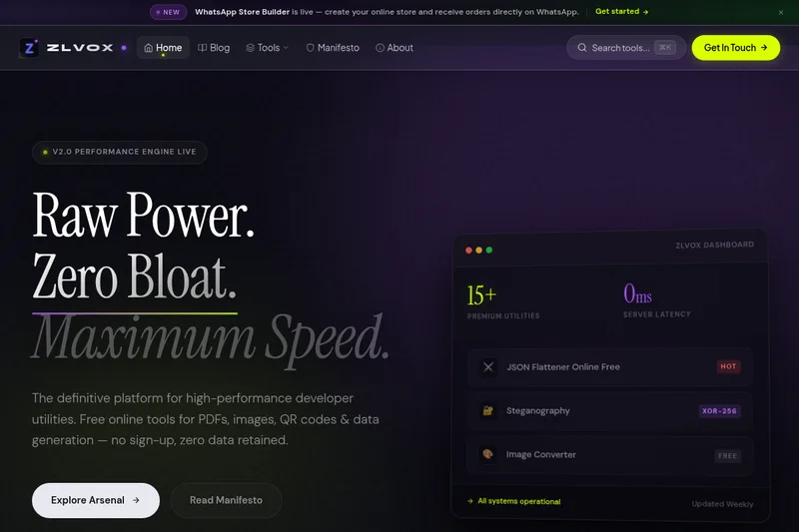This screenshot has width=799, height=532.
Task: Click the ⌘K shortcut badge
Action: point(665,47)
